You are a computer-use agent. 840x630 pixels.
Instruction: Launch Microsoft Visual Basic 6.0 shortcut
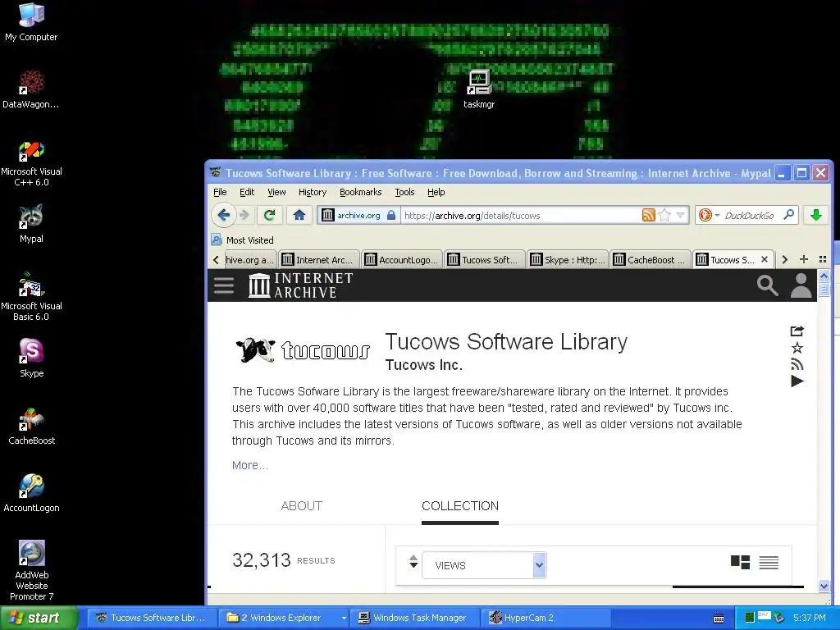(x=31, y=298)
